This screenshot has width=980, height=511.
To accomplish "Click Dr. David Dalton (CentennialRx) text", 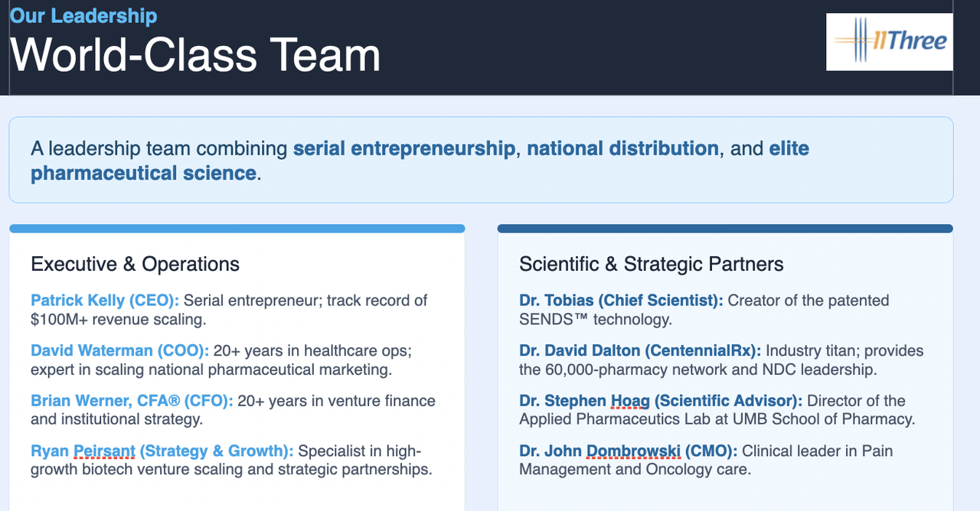I will coord(640,351).
